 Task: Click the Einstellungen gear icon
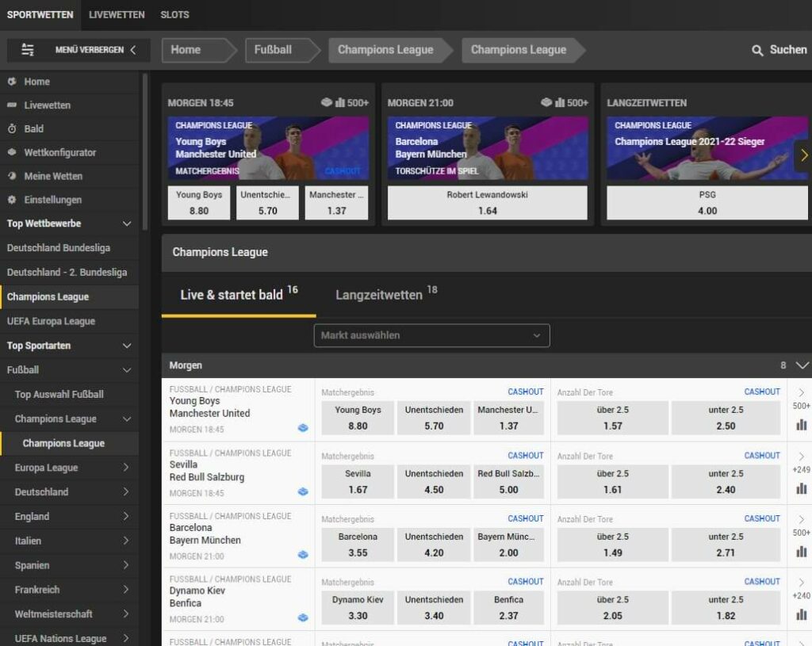point(12,200)
